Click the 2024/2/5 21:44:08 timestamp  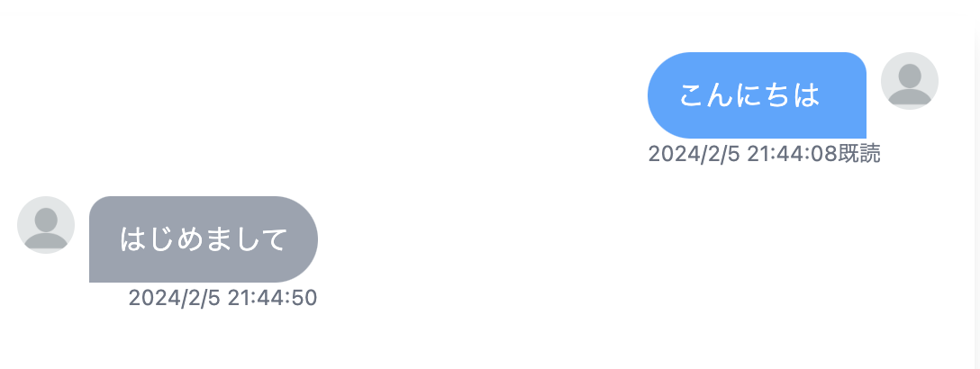742,154
